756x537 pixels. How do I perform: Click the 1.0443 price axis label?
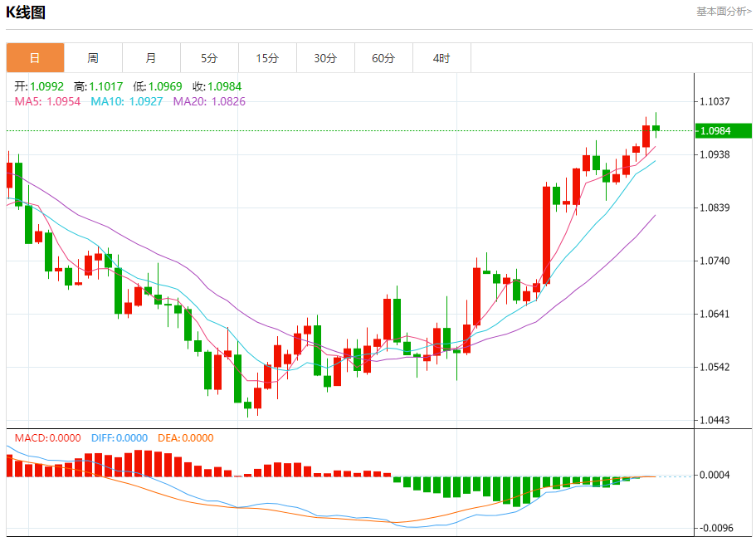coord(715,420)
